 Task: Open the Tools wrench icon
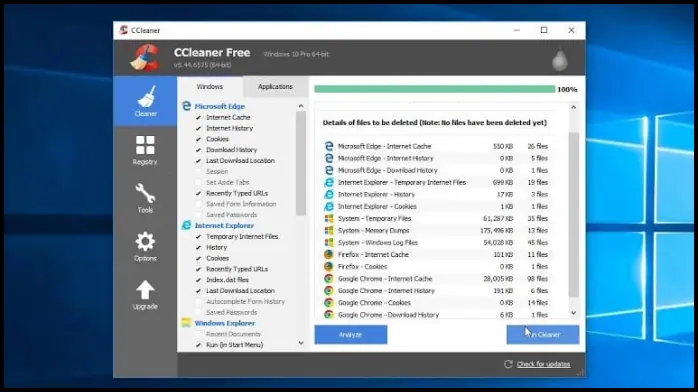[x=145, y=193]
